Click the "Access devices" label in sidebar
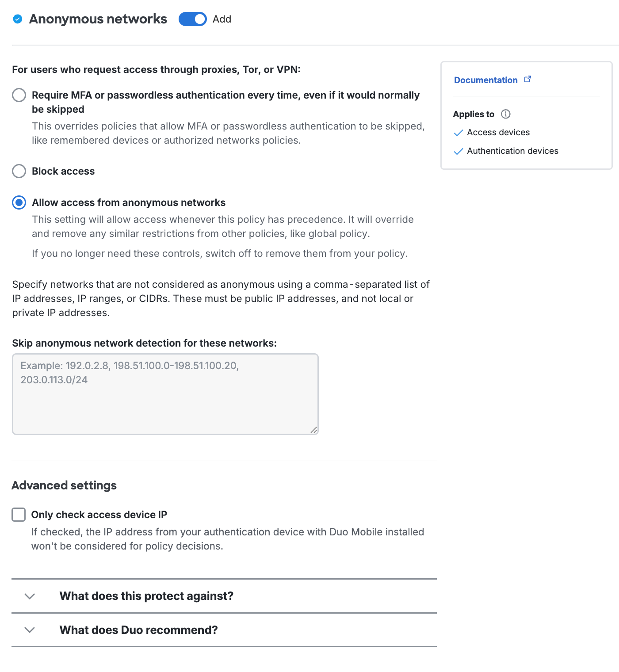Image resolution: width=619 pixels, height=672 pixels. click(x=498, y=132)
